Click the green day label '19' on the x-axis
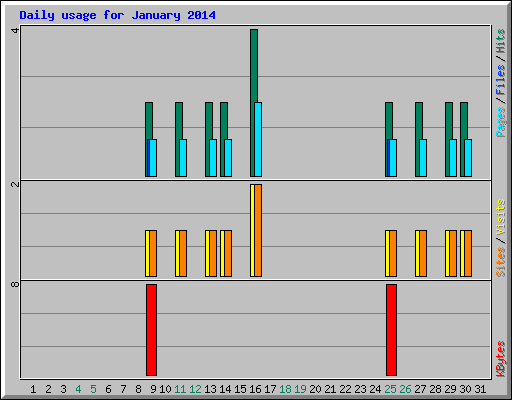This screenshot has height=400, width=512. tap(300, 389)
